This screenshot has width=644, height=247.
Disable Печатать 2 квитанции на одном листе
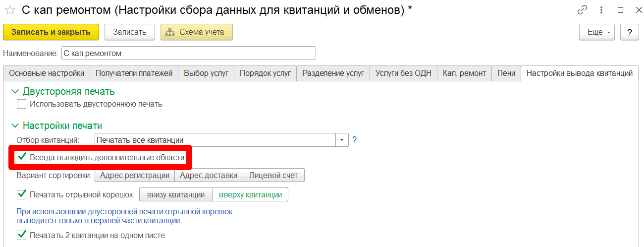click(21, 235)
